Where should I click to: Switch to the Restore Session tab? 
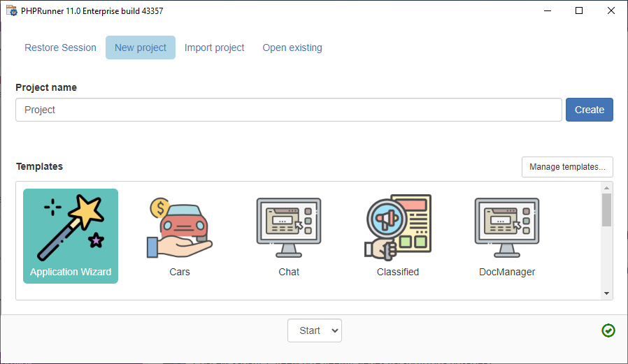60,48
